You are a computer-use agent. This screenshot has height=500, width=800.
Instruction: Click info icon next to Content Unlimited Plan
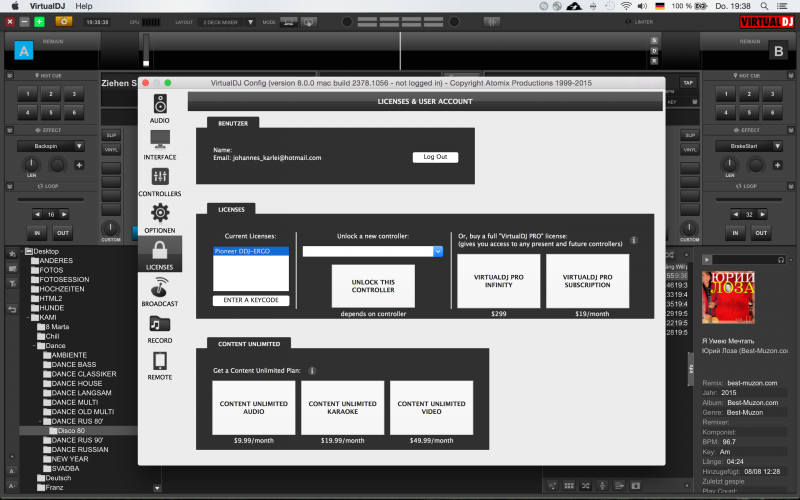pyautogui.click(x=312, y=371)
